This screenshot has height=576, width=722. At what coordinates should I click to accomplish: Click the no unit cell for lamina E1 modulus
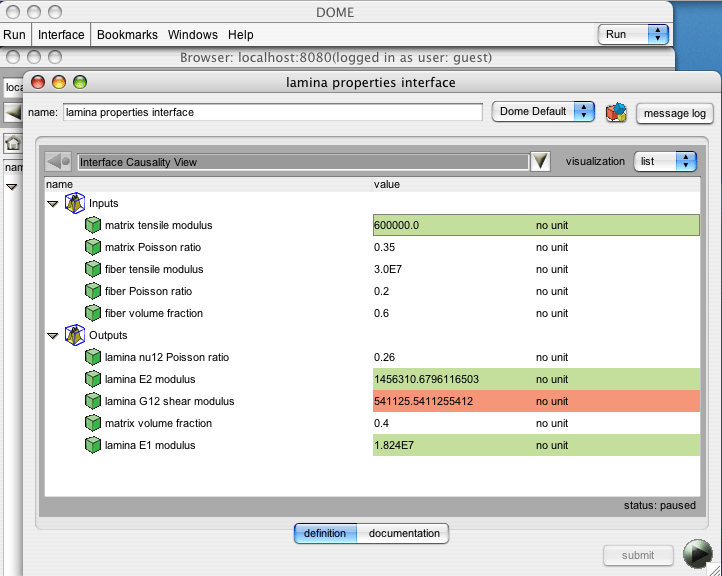552,445
